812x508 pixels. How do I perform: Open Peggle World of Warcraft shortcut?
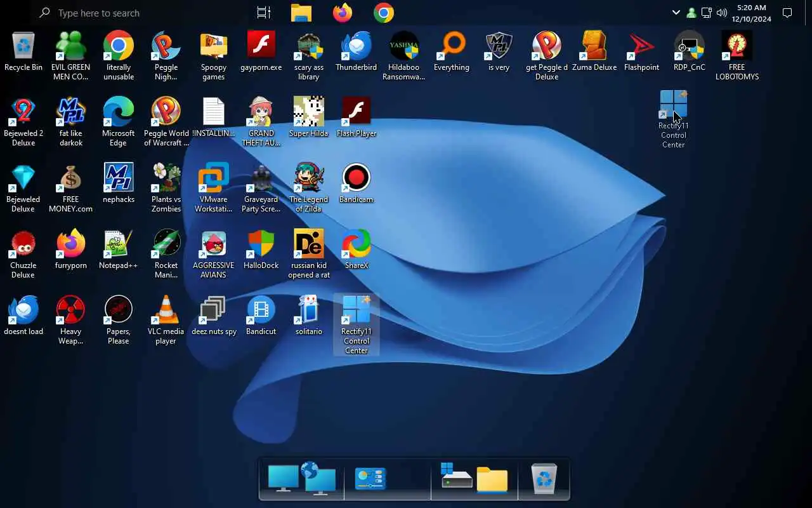(166, 122)
